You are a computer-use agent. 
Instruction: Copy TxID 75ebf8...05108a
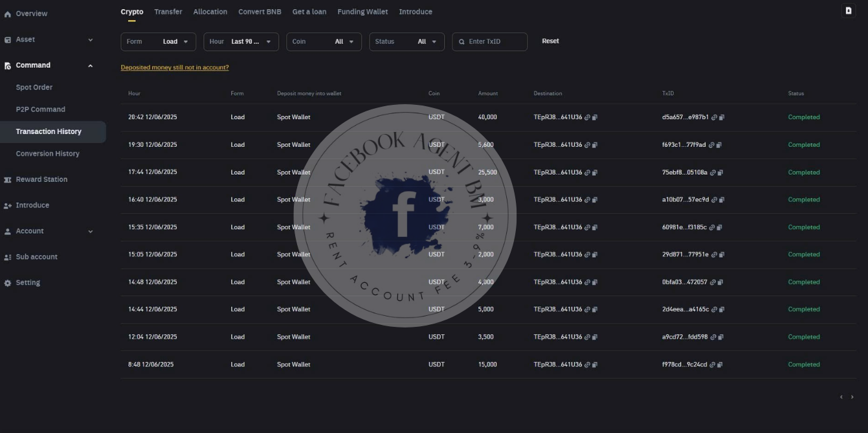[720, 173]
